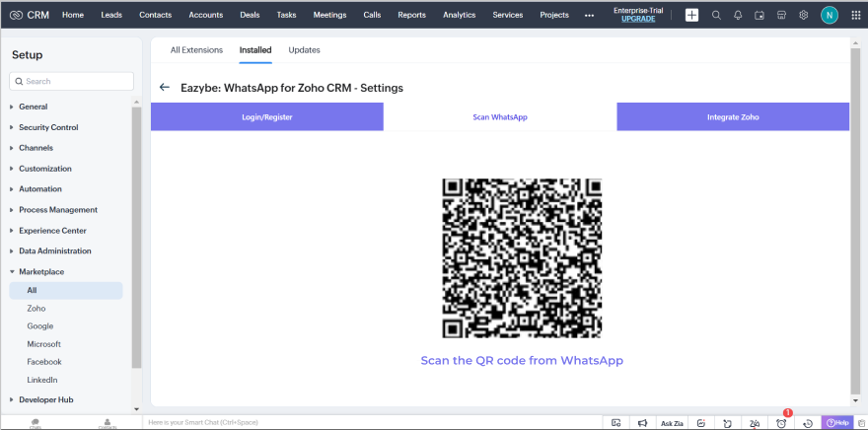
Task: Click the search magnifier in top bar
Action: 716,15
